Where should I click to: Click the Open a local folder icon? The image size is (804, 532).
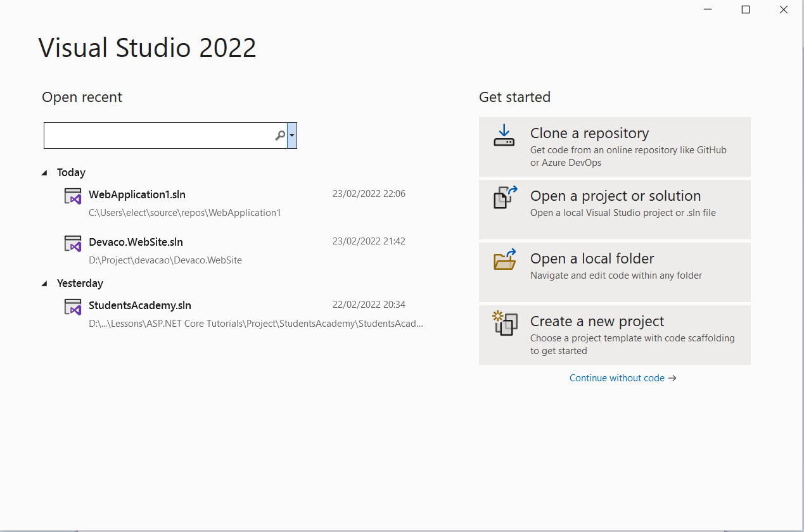pyautogui.click(x=505, y=260)
